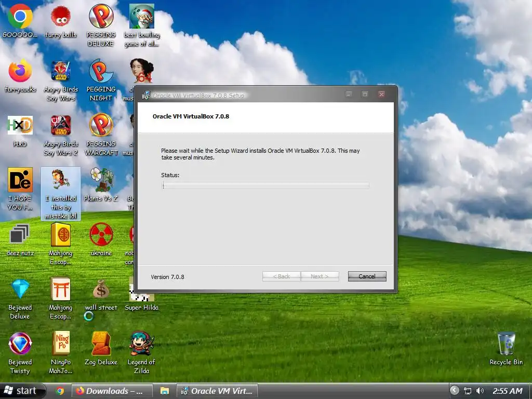Open the Super Hilda desktop icon
The width and height of the screenshot is (532, 399).
[x=142, y=293]
